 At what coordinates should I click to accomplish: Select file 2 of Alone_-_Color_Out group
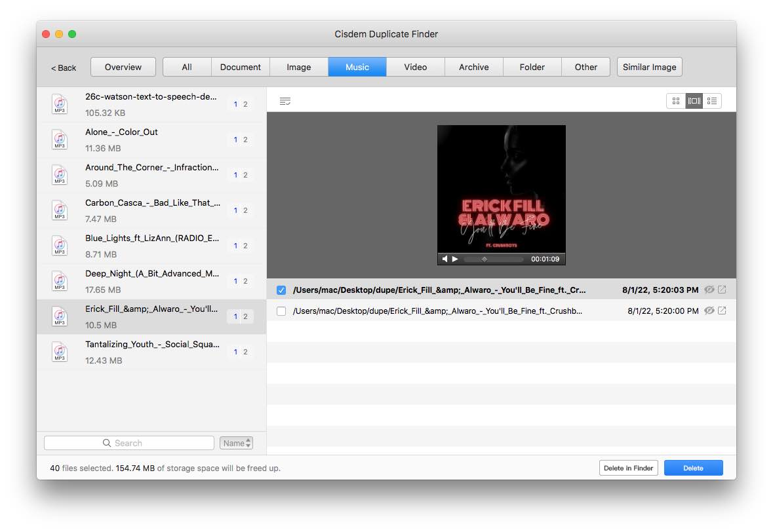(x=245, y=140)
